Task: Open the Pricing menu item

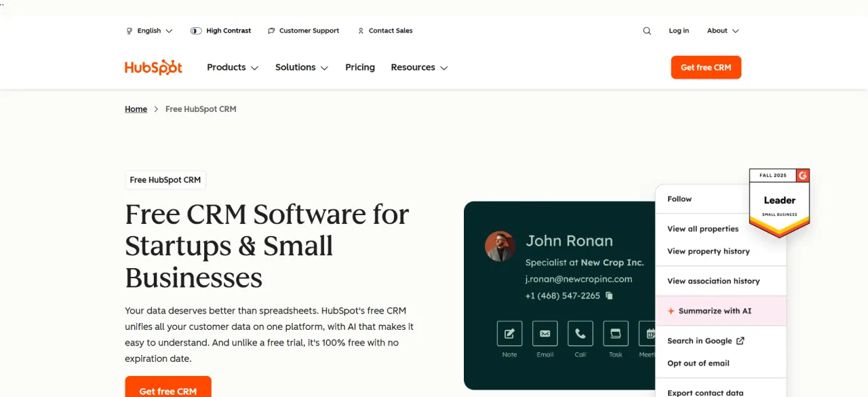Action: point(359,67)
